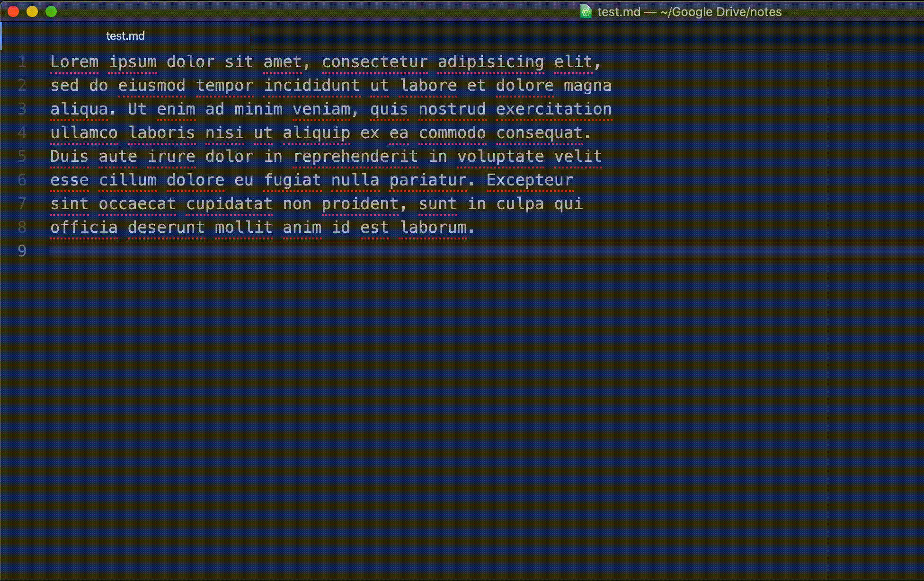Select the test.md editor tab
Image resolution: width=924 pixels, height=581 pixels.
point(125,36)
